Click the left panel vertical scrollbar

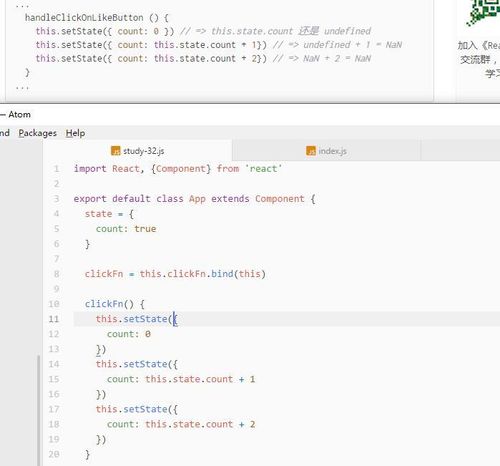pos(39,410)
